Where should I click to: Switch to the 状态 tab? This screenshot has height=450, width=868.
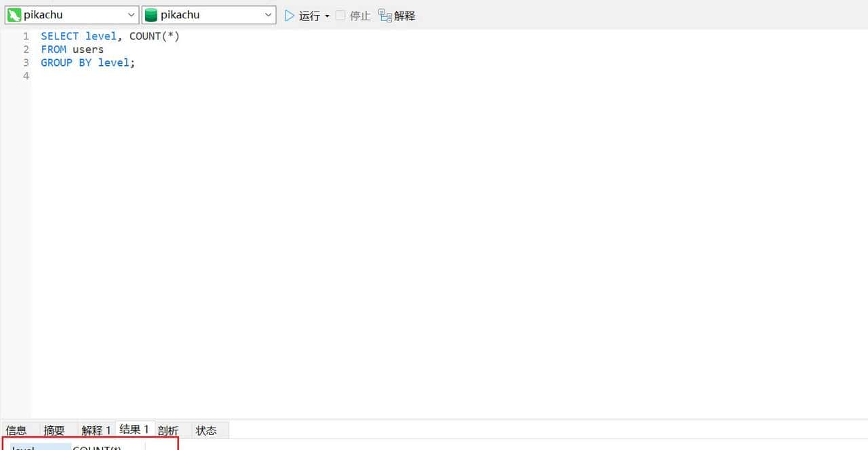tap(206, 430)
